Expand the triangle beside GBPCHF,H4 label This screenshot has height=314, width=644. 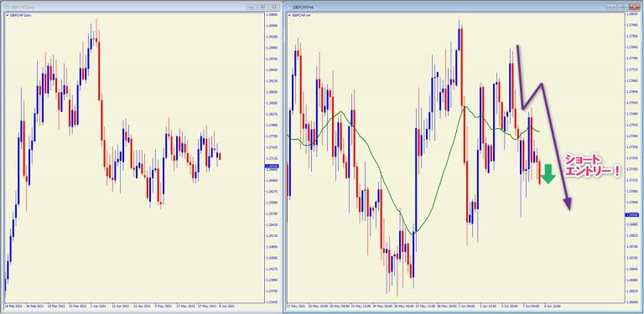(290, 15)
